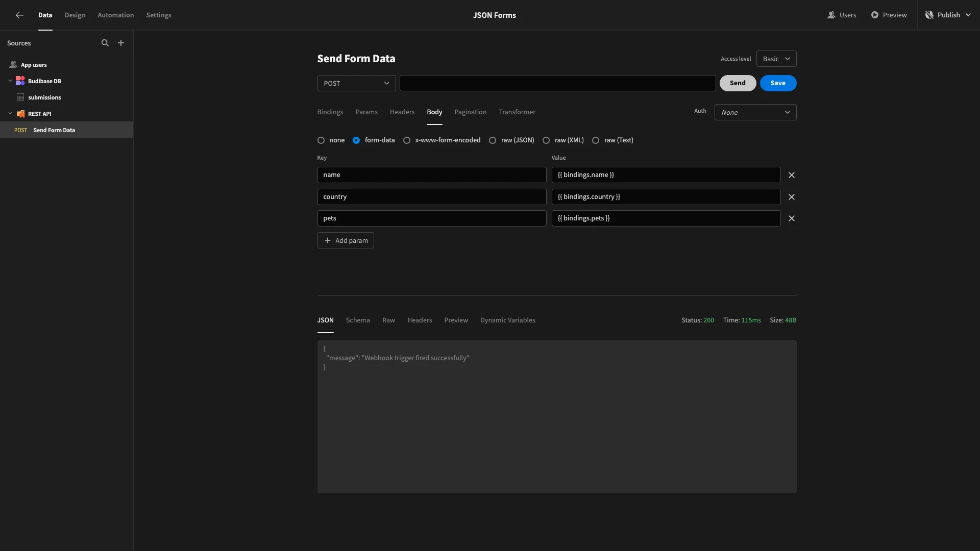Remove the name parameter row

click(792, 175)
